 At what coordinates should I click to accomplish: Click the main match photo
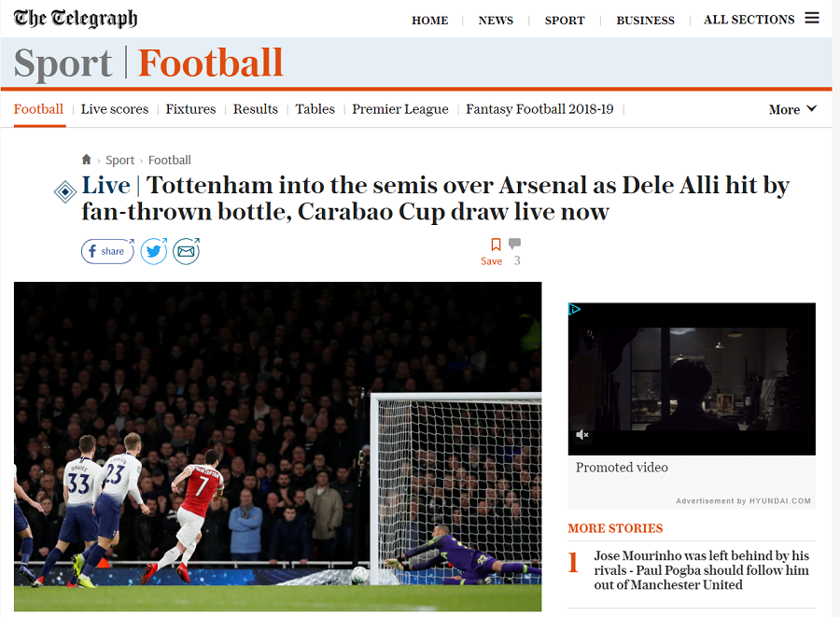(x=277, y=447)
